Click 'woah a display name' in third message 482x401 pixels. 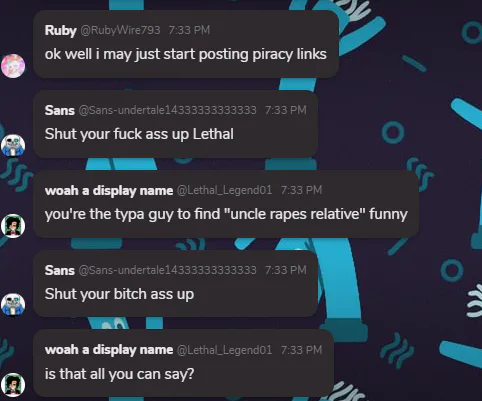[109, 190]
